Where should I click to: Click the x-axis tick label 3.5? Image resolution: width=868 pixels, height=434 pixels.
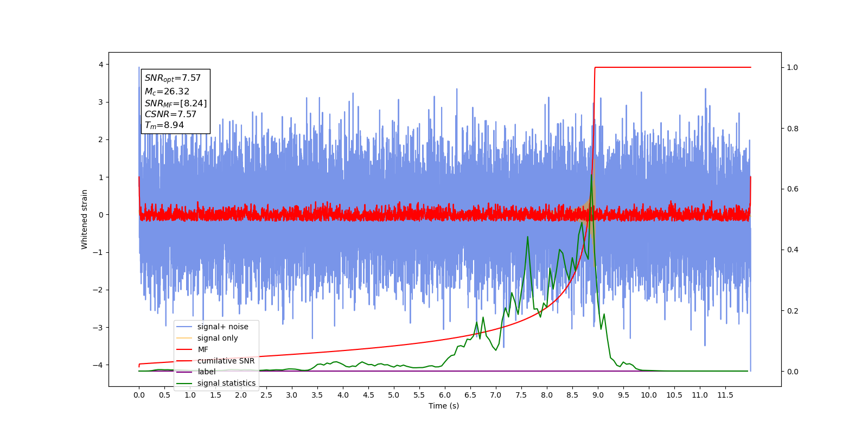(x=317, y=395)
